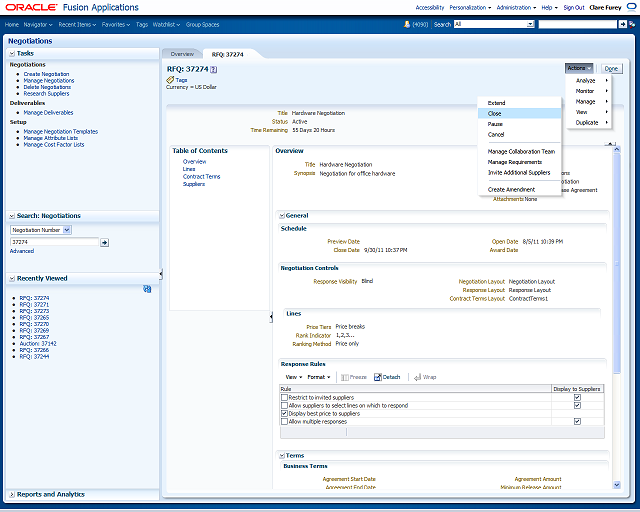Viewport: 640px width, 512px height.
Task: Collapse the Search: Negotiations panel
Action: tap(12, 216)
